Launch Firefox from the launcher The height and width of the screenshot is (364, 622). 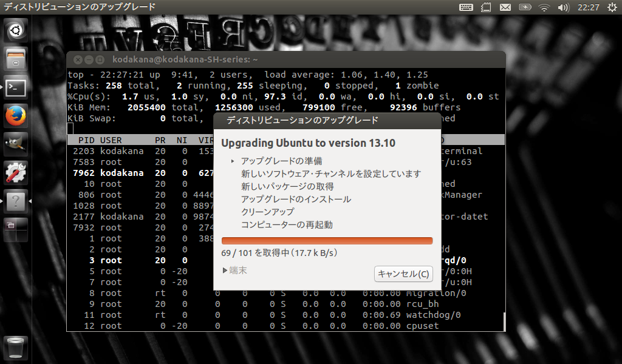pos(16,116)
